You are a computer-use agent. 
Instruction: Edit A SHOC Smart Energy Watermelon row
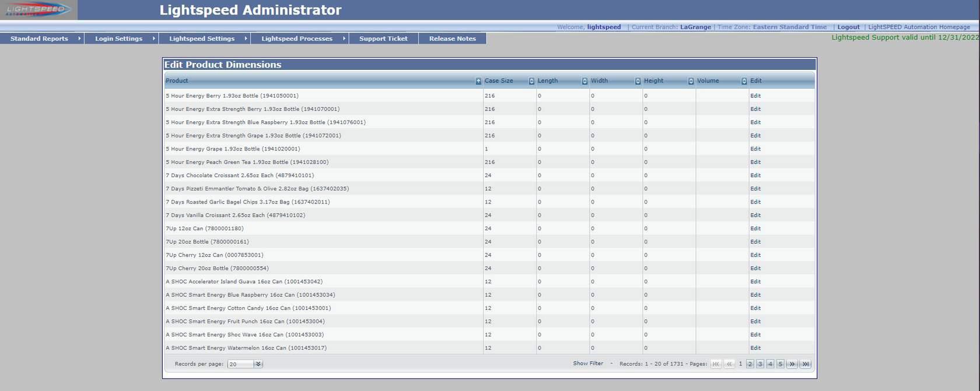[755, 348]
